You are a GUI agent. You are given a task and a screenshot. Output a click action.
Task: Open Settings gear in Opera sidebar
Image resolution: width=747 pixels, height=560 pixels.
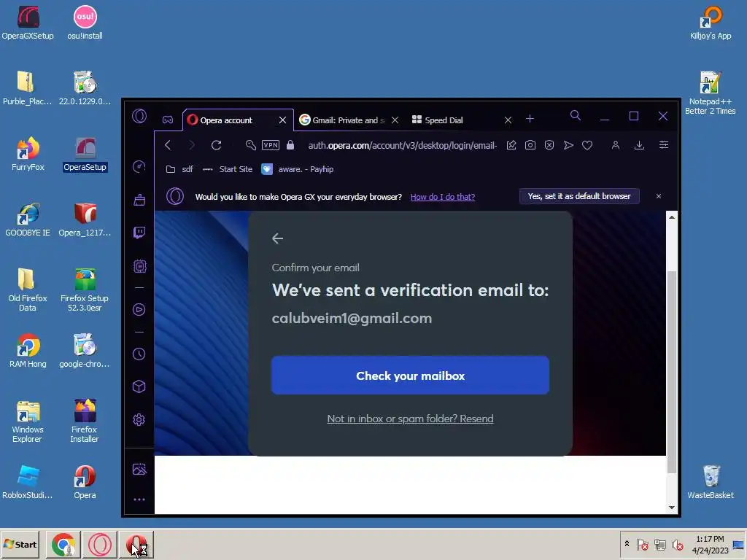139,419
